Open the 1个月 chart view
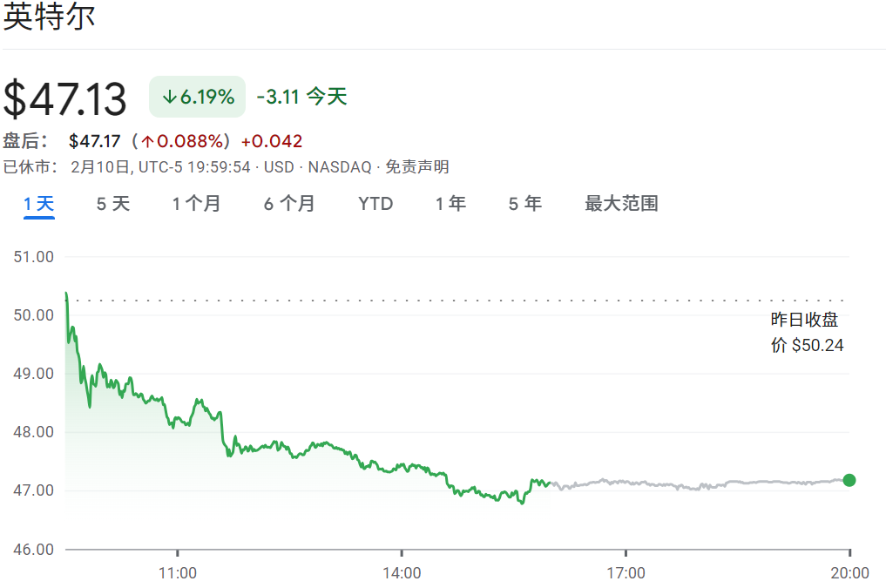Viewport: 886px width, 588px height. (195, 203)
